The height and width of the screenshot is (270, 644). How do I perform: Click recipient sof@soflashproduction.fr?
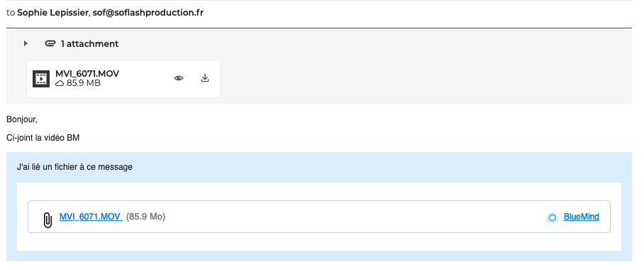click(x=148, y=13)
